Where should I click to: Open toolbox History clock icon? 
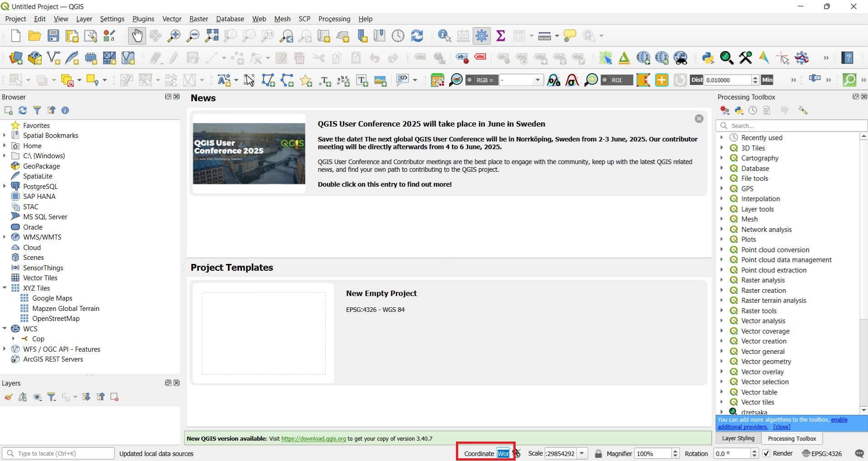[753, 110]
